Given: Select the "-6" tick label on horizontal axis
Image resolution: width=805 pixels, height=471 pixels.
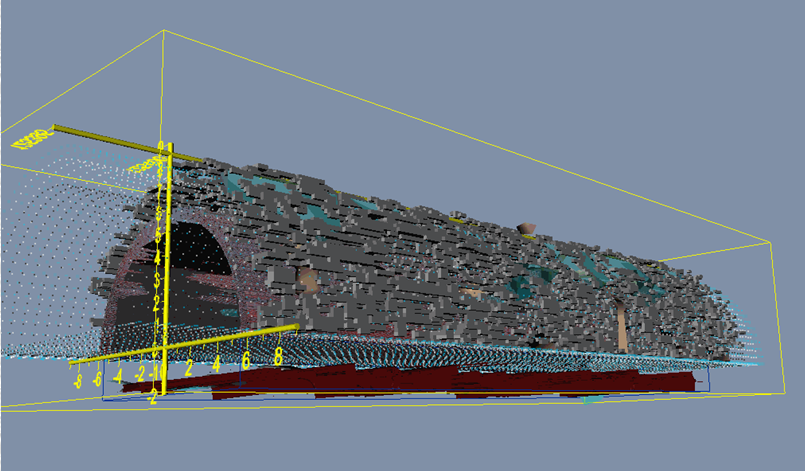Looking at the screenshot, I should (97, 378).
